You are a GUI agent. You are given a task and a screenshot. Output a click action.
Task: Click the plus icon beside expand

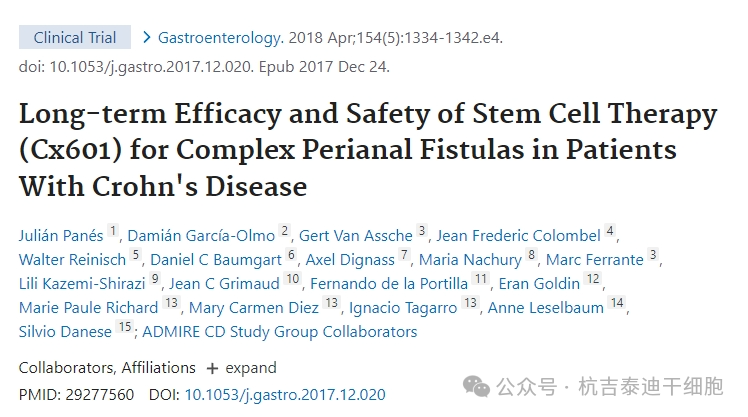(212, 368)
